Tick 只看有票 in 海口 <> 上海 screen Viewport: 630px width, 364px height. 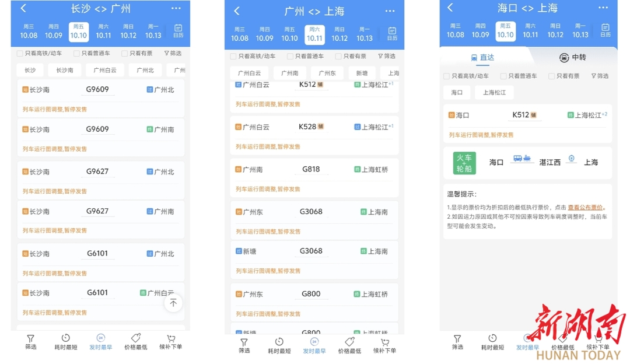[x=551, y=76]
